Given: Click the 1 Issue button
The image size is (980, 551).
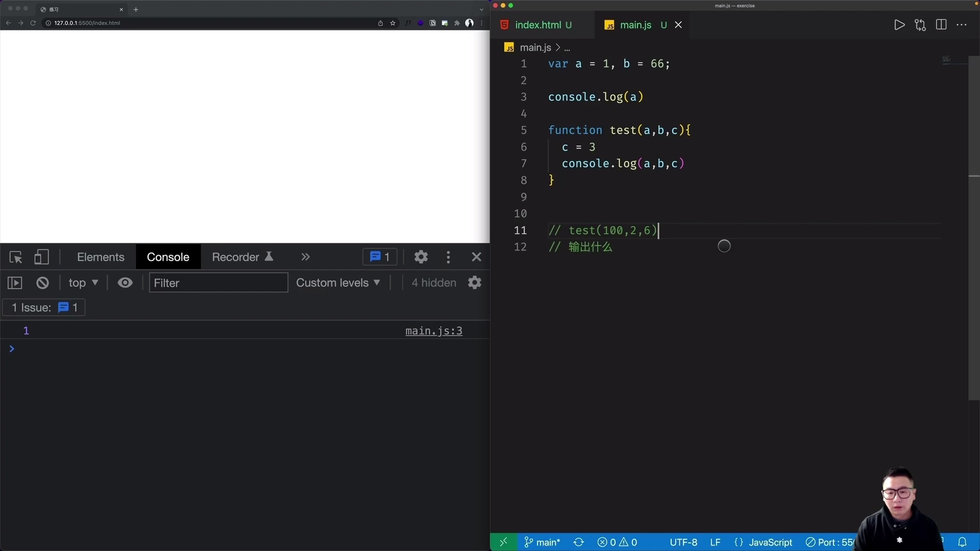Looking at the screenshot, I should click(43, 307).
